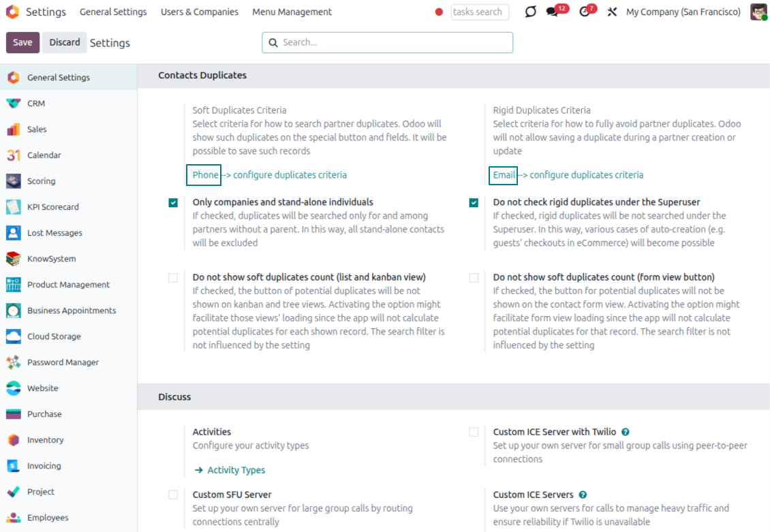This screenshot has height=532, width=770.
Task: Check Do not show soft duplicates count (form view button)
Action: click(474, 278)
